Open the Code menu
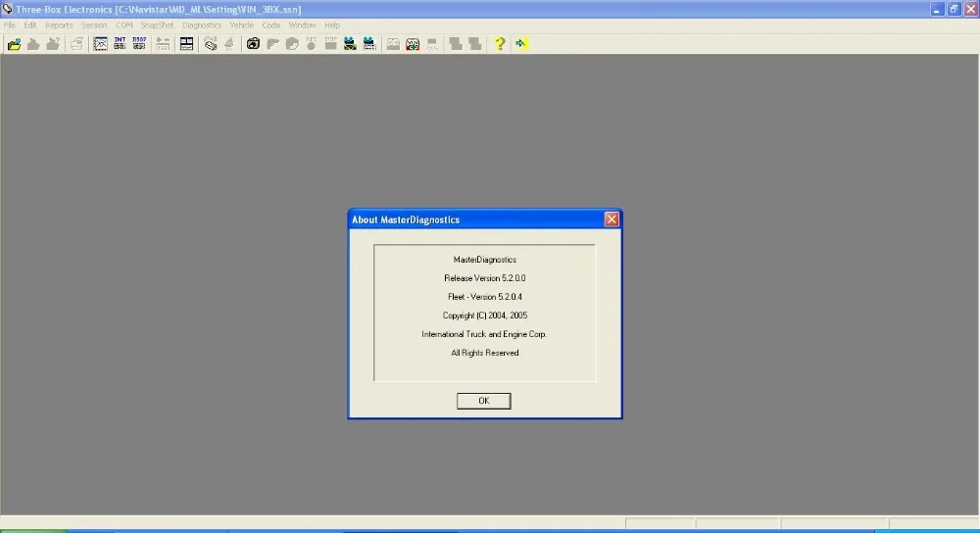Viewport: 980px width, 533px height. (270, 25)
